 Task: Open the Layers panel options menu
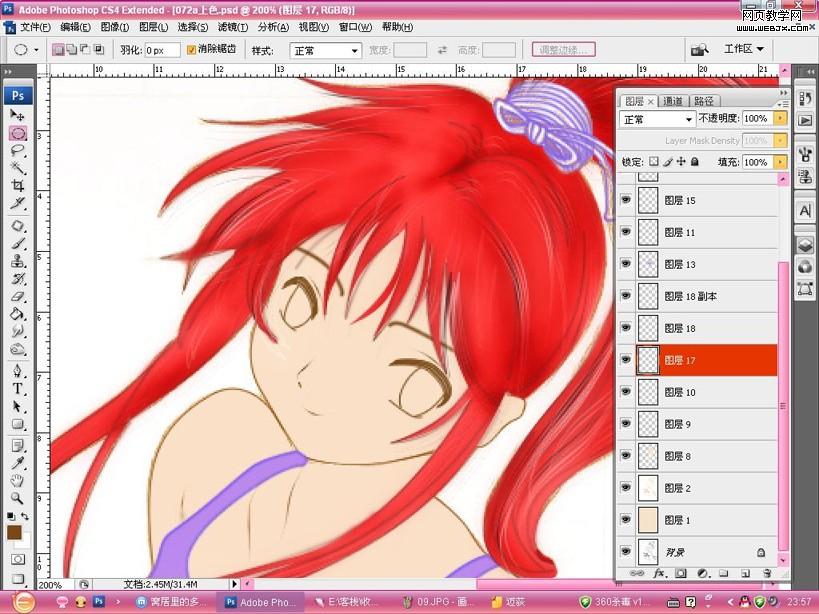[x=784, y=104]
